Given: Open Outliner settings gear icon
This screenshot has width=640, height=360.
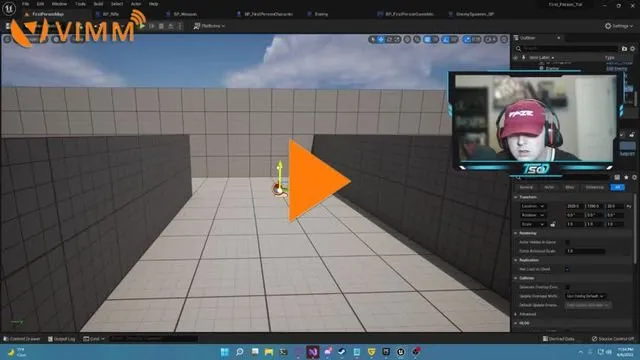Looking at the screenshot, I should coord(633,49).
